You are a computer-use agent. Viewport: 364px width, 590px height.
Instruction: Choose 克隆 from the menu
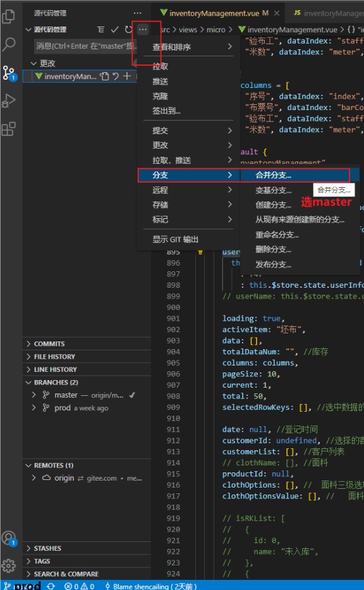tap(189, 96)
